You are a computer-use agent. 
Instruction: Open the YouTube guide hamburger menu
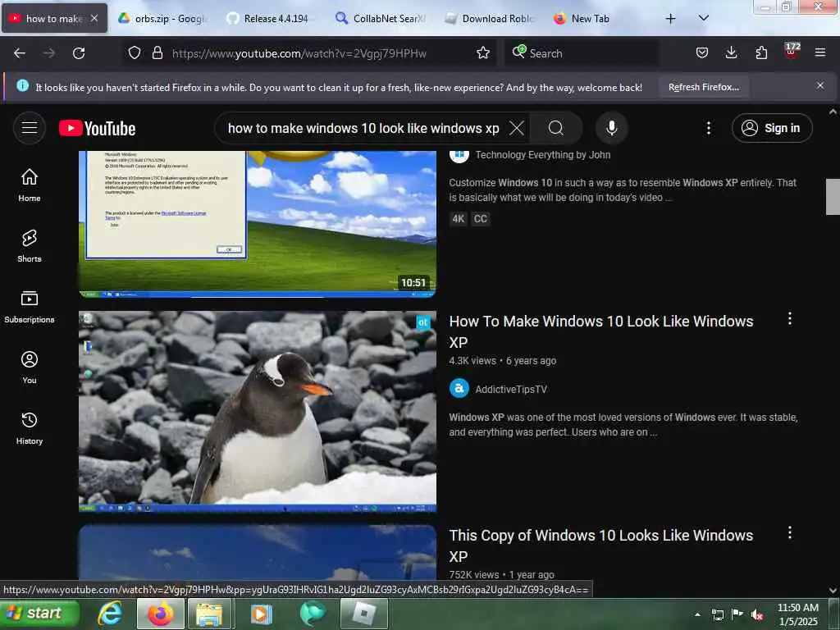click(x=30, y=128)
